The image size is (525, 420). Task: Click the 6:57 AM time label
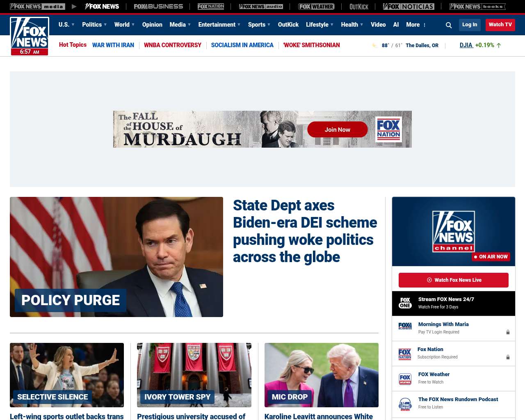[30, 52]
